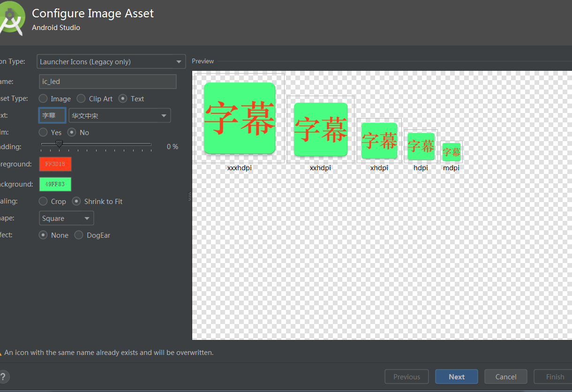
Task: Click the Cancel button
Action: pyautogui.click(x=506, y=377)
